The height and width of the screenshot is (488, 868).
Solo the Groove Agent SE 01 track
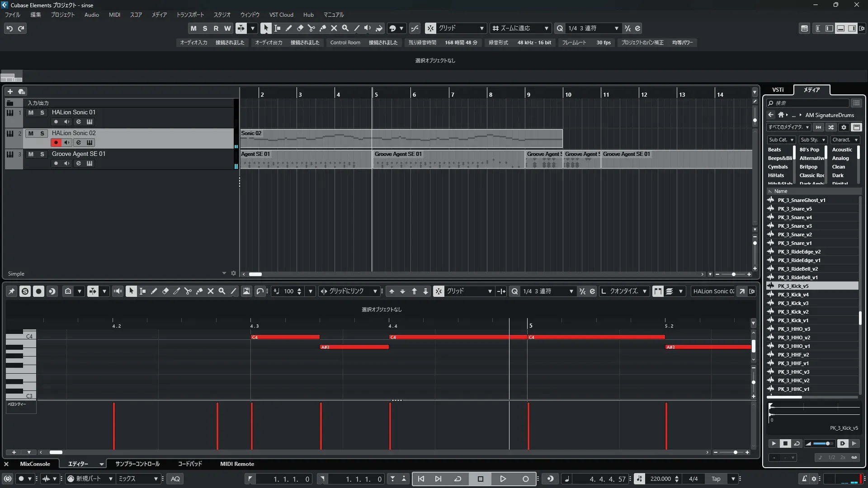click(42, 154)
